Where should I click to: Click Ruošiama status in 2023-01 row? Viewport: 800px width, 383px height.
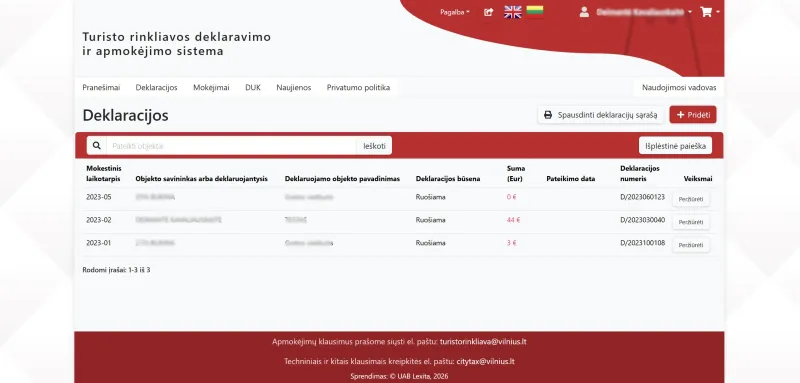(x=430, y=243)
